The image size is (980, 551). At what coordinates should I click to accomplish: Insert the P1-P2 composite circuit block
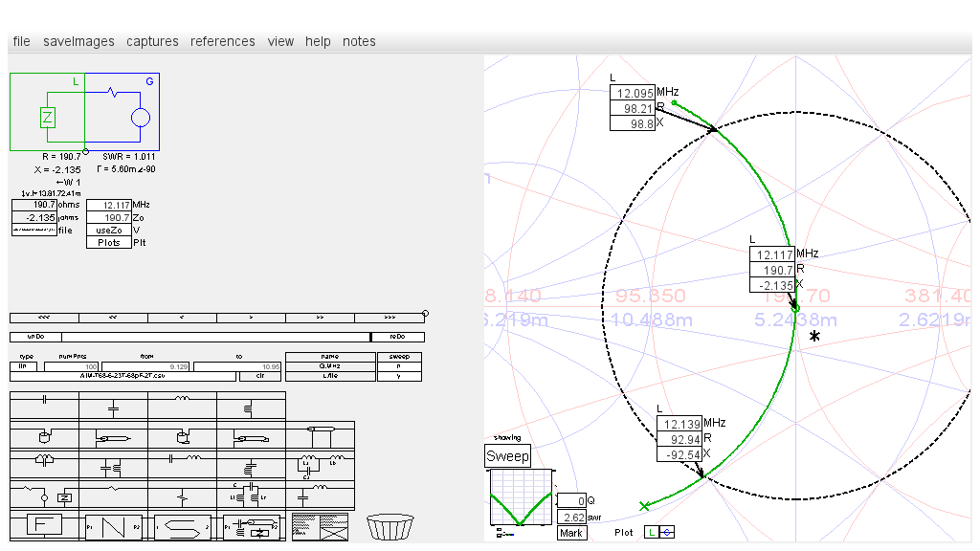tap(252, 527)
